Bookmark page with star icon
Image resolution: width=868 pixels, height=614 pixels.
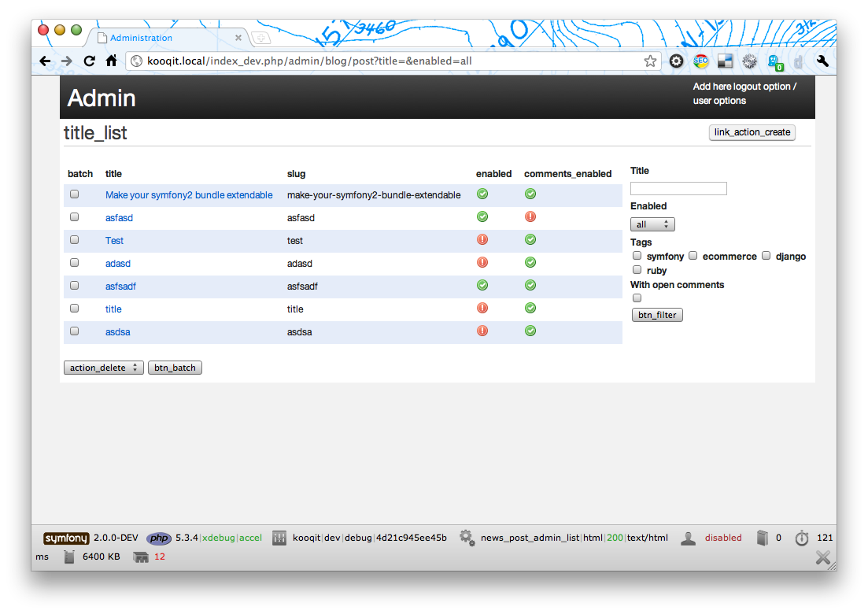tap(650, 61)
